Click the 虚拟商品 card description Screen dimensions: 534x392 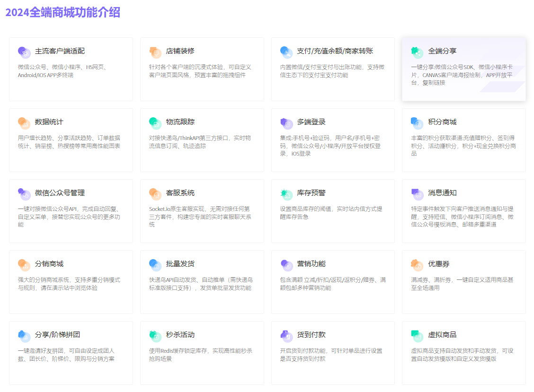(462, 355)
